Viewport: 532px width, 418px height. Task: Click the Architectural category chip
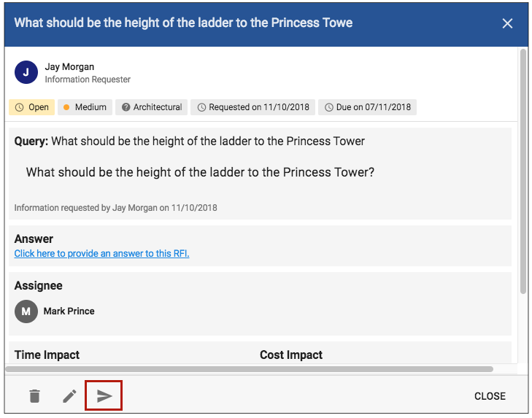pos(152,107)
